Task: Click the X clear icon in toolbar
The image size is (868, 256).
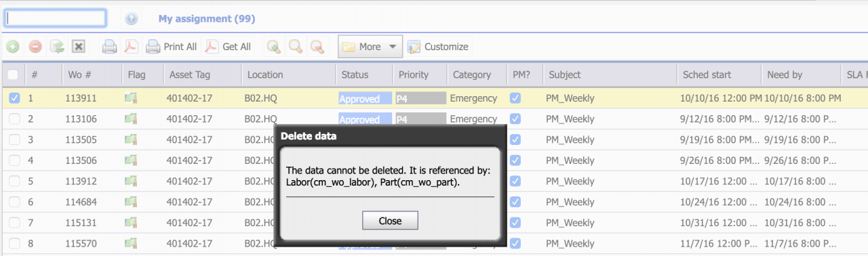Action: (x=79, y=47)
